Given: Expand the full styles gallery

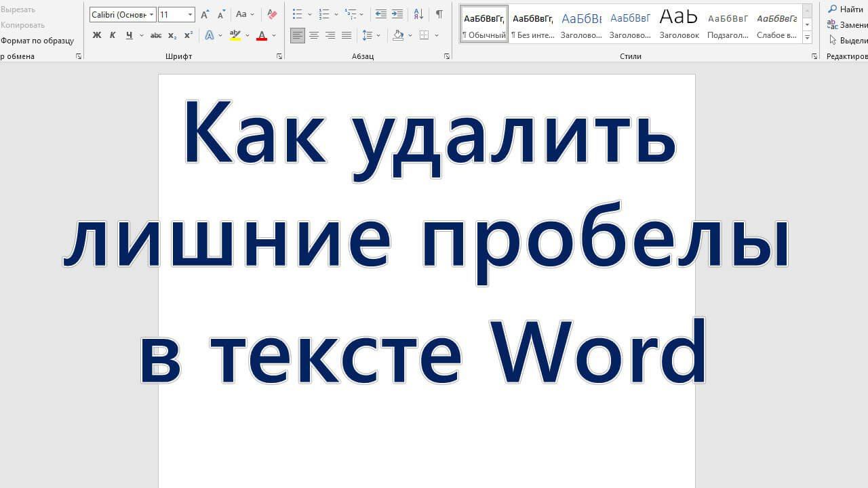Looking at the screenshot, I should (808, 37).
